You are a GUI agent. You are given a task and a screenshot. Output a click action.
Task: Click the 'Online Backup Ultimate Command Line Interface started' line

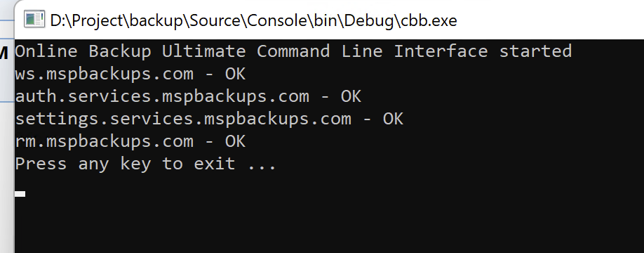click(x=293, y=51)
